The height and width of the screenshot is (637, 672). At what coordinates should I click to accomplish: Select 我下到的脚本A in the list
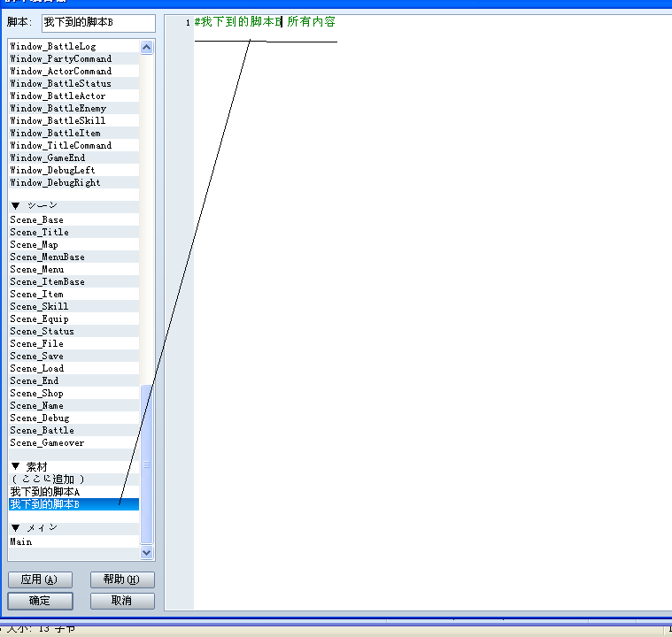coord(73,492)
